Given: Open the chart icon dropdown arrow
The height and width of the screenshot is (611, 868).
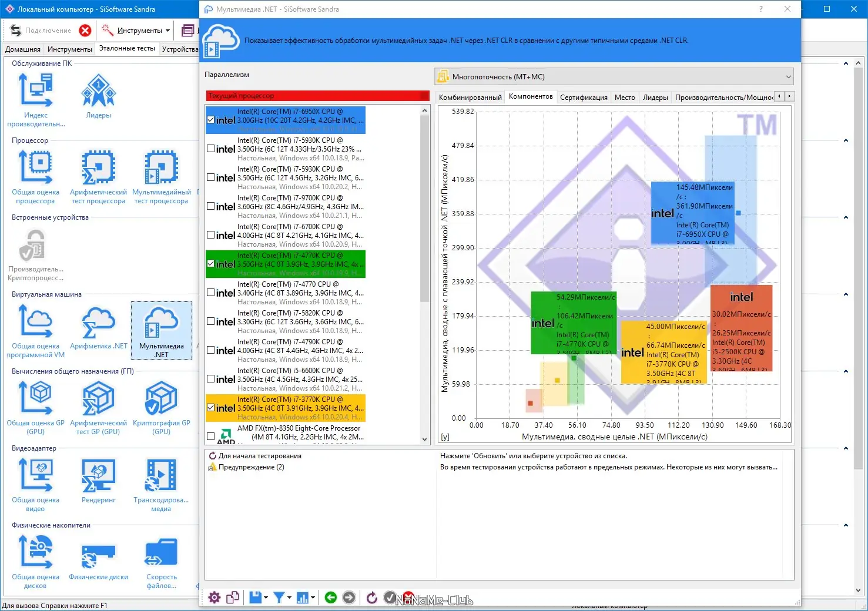Looking at the screenshot, I should pyautogui.click(x=313, y=597).
